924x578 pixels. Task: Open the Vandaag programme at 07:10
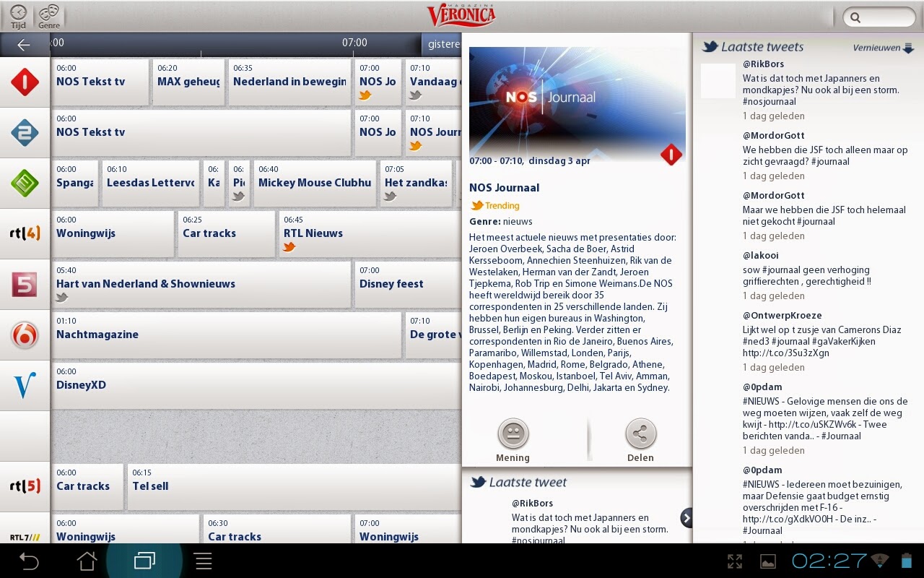(x=433, y=82)
